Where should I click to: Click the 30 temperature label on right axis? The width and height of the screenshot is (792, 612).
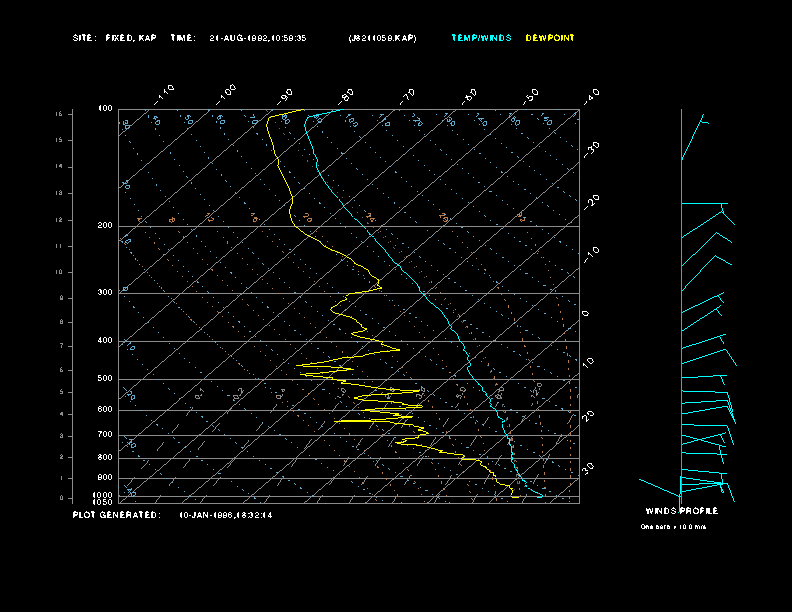click(589, 467)
